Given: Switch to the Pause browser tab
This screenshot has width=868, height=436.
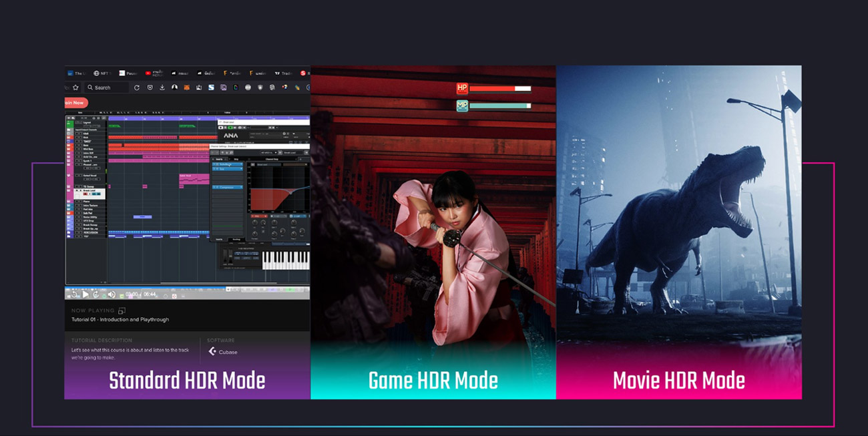Looking at the screenshot, I should pos(128,73).
